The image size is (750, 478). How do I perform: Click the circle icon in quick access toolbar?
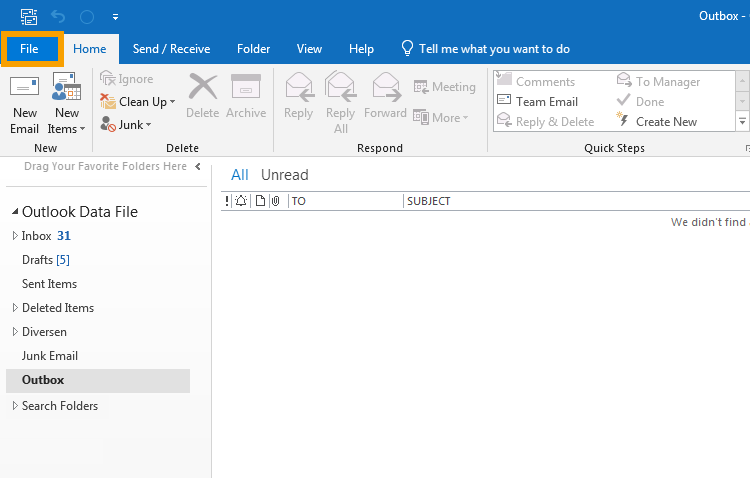point(87,17)
